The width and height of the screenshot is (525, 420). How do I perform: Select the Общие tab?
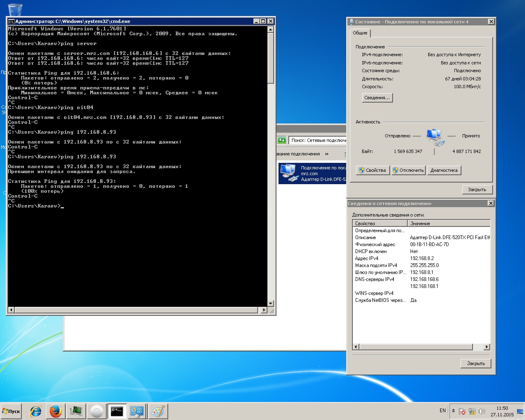[360, 33]
